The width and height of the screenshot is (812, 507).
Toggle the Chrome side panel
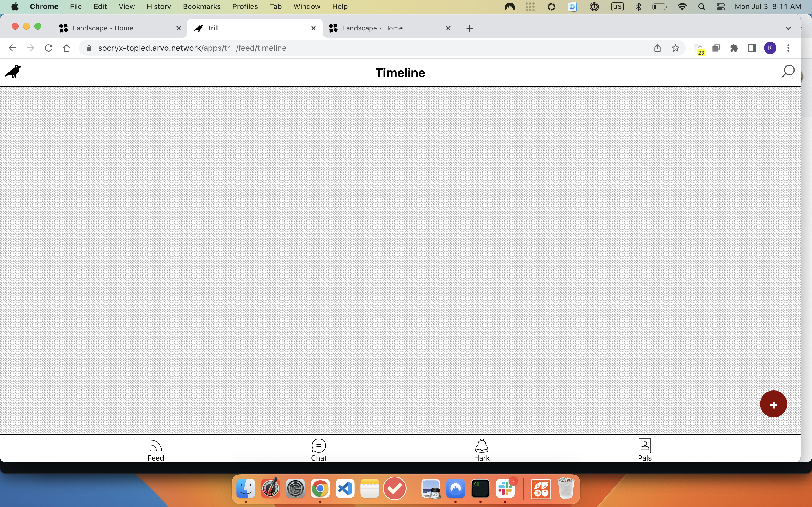pos(752,48)
